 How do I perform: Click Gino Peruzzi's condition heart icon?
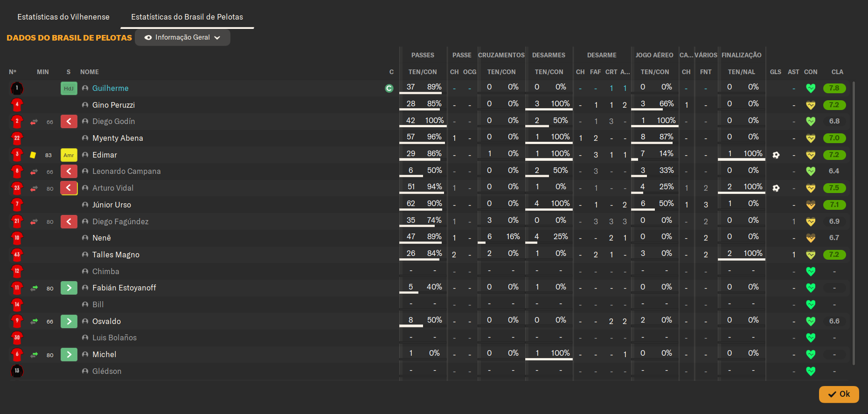[x=811, y=105]
